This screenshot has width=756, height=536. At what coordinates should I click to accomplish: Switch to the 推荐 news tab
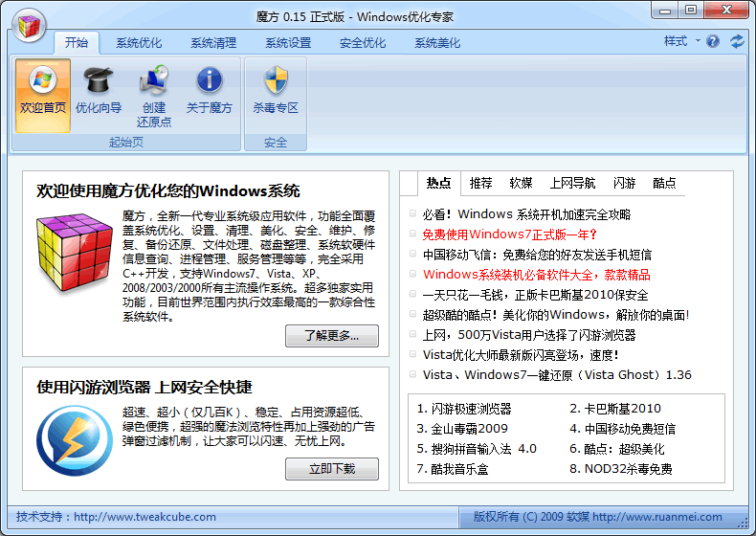pos(480,184)
